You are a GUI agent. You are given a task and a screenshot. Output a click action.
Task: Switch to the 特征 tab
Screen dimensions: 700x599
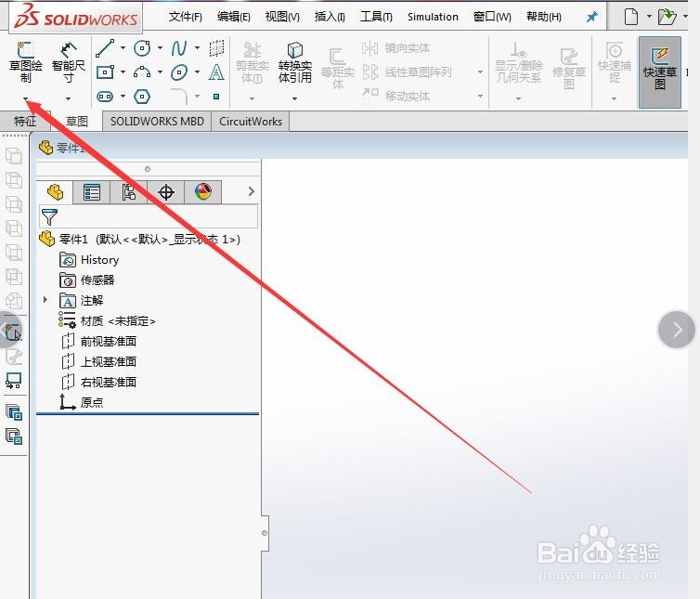[25, 121]
